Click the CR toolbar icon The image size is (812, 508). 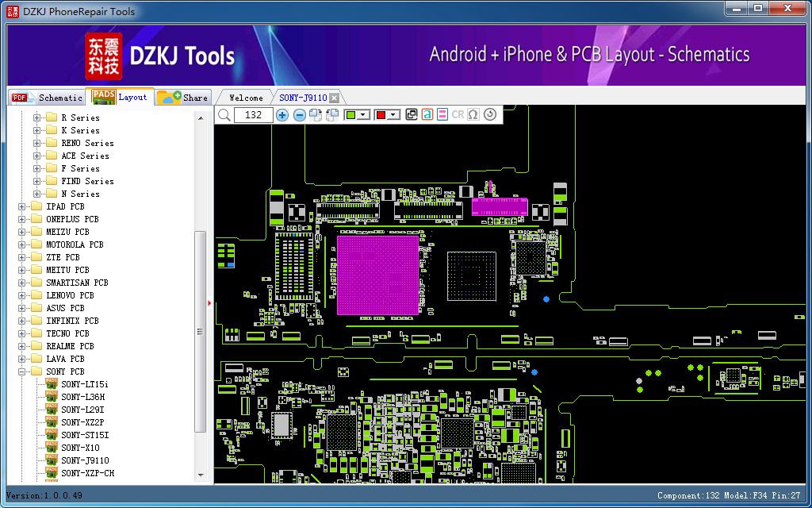point(458,114)
